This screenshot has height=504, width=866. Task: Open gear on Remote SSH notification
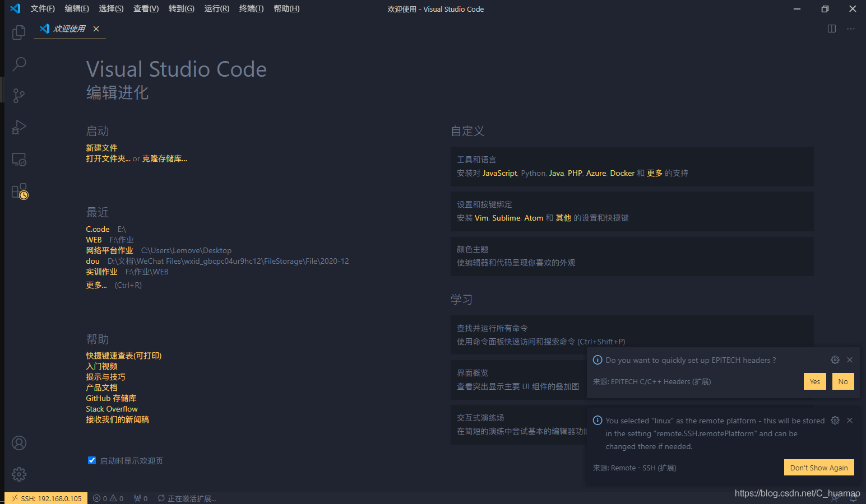pyautogui.click(x=835, y=420)
